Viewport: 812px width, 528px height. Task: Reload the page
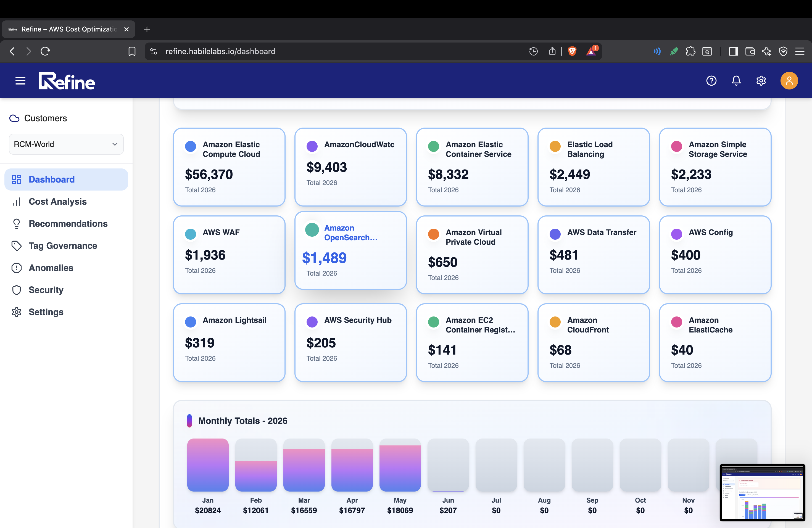(x=45, y=52)
